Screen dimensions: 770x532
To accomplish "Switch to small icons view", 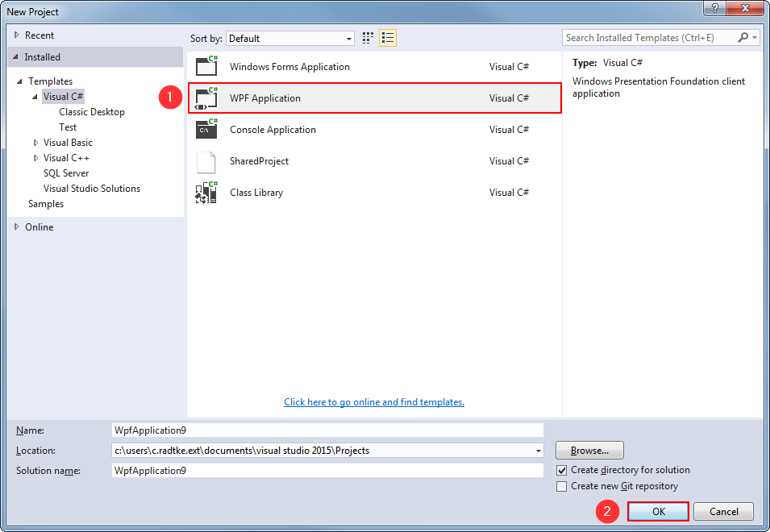I will (368, 38).
